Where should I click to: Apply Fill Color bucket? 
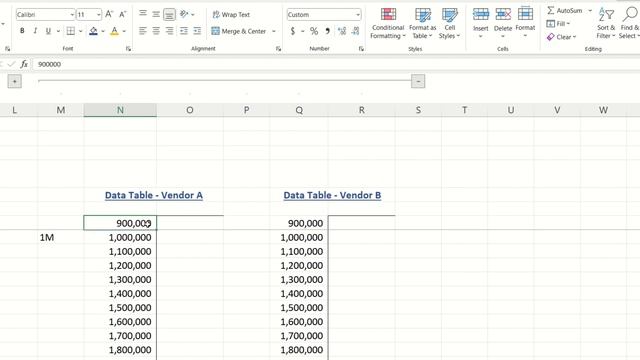pos(93,31)
